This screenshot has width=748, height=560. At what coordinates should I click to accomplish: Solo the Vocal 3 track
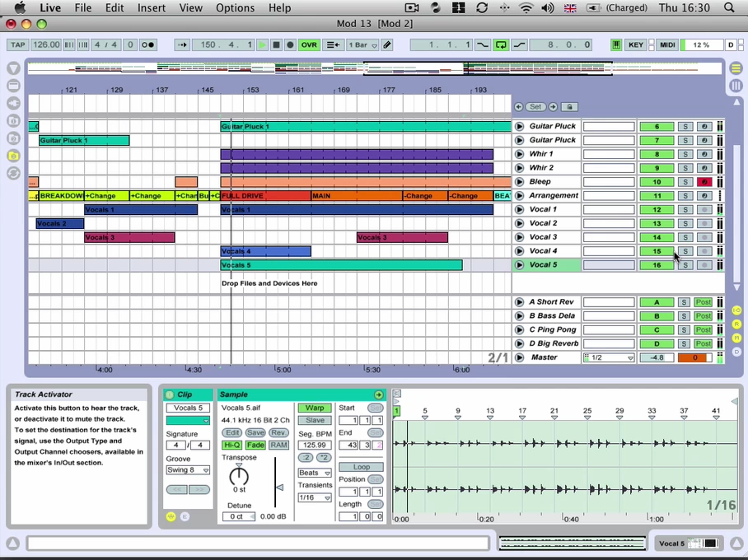coord(685,237)
